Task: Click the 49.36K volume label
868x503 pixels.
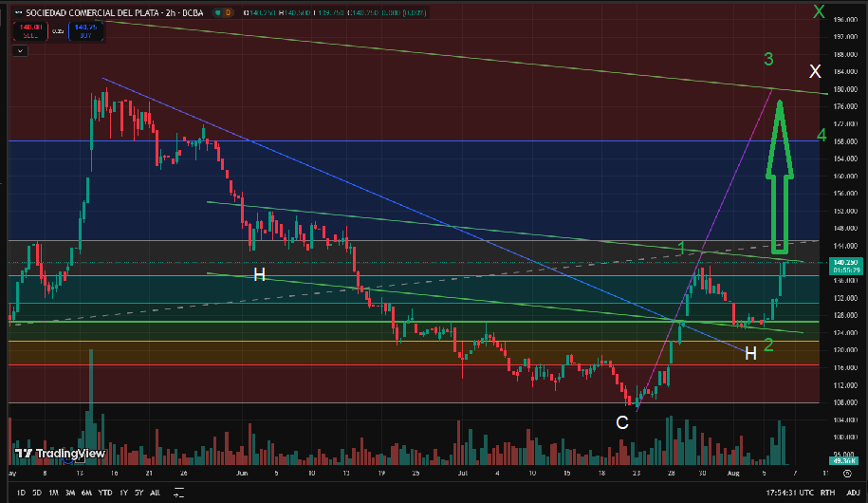Action: click(843, 461)
